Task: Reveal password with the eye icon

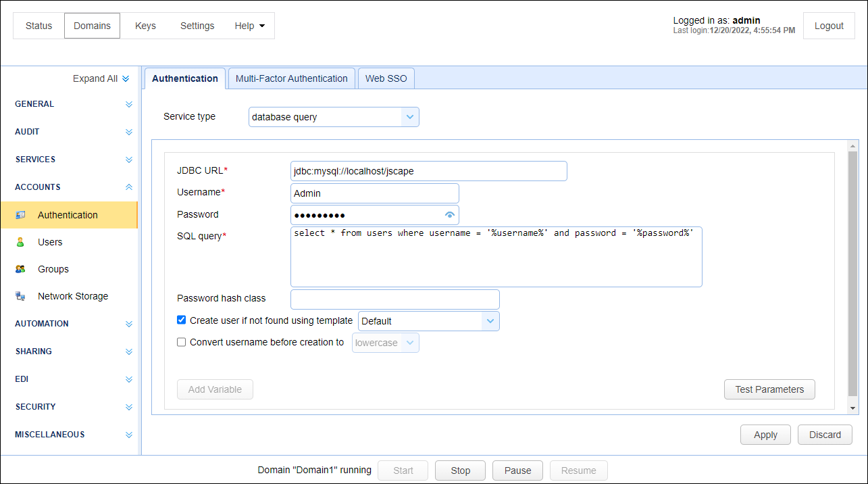Action: 450,215
